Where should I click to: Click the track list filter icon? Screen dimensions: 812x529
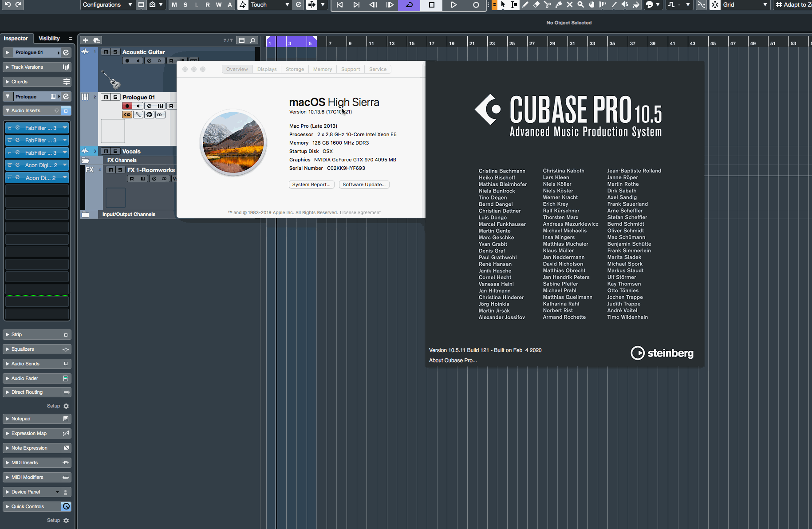tap(242, 40)
